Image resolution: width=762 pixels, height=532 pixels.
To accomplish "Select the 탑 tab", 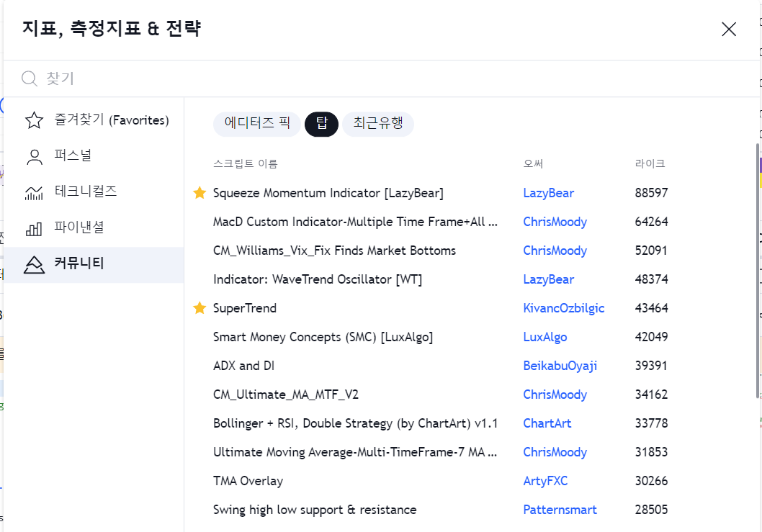I will pos(322,123).
